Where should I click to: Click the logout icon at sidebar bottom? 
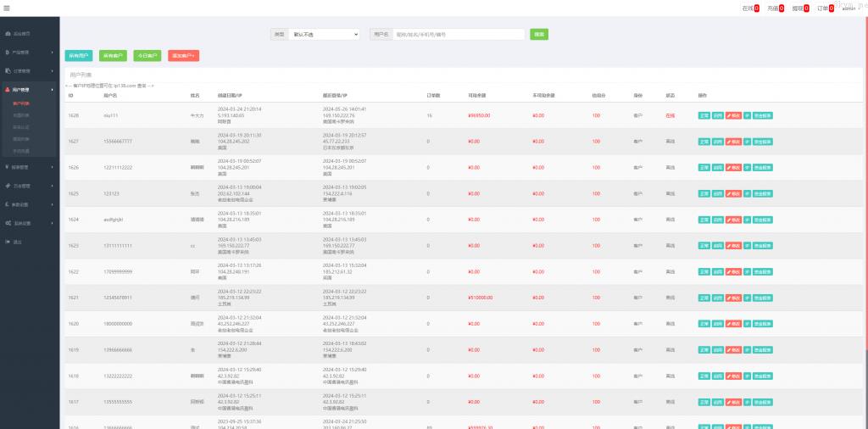(x=8, y=242)
